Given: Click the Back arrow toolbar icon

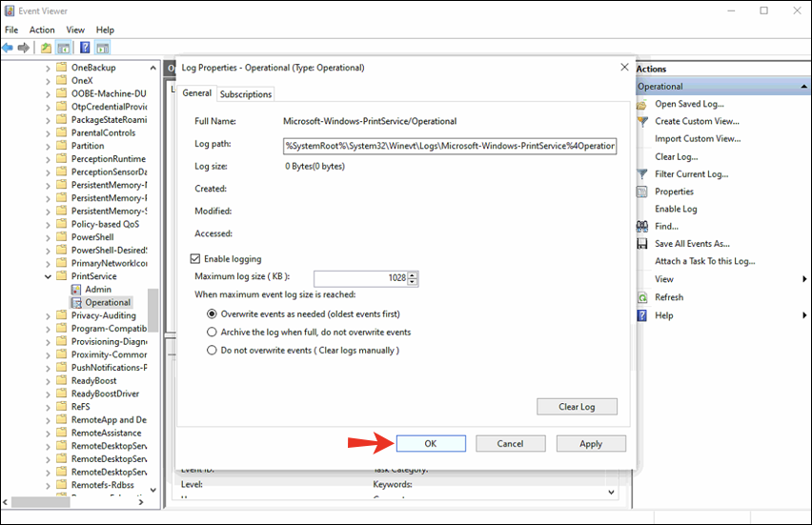Looking at the screenshot, I should [8, 49].
